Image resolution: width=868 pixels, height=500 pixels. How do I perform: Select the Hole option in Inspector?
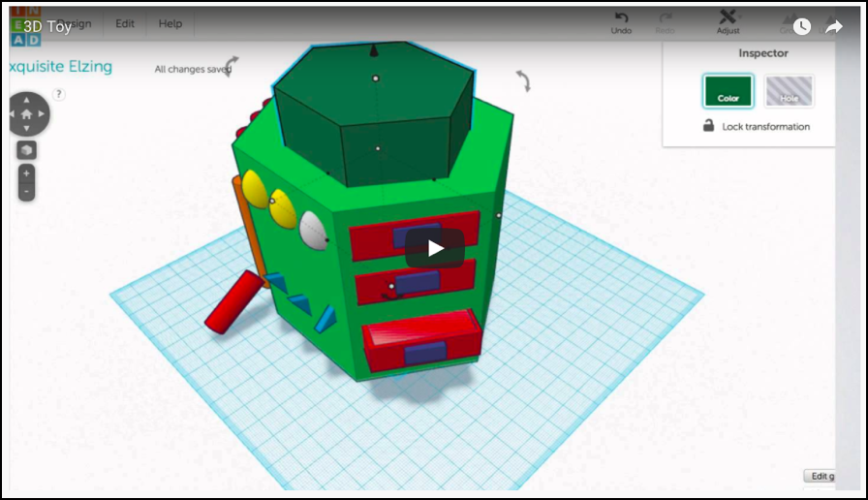coord(789,91)
